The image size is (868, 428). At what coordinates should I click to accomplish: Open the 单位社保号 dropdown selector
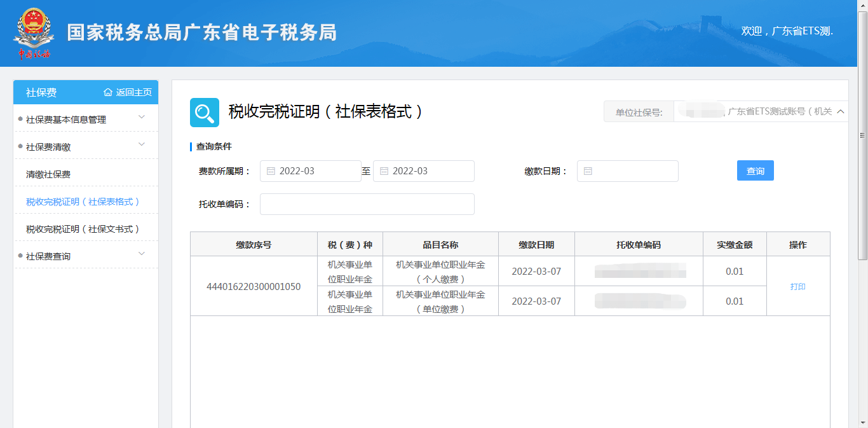click(x=840, y=111)
